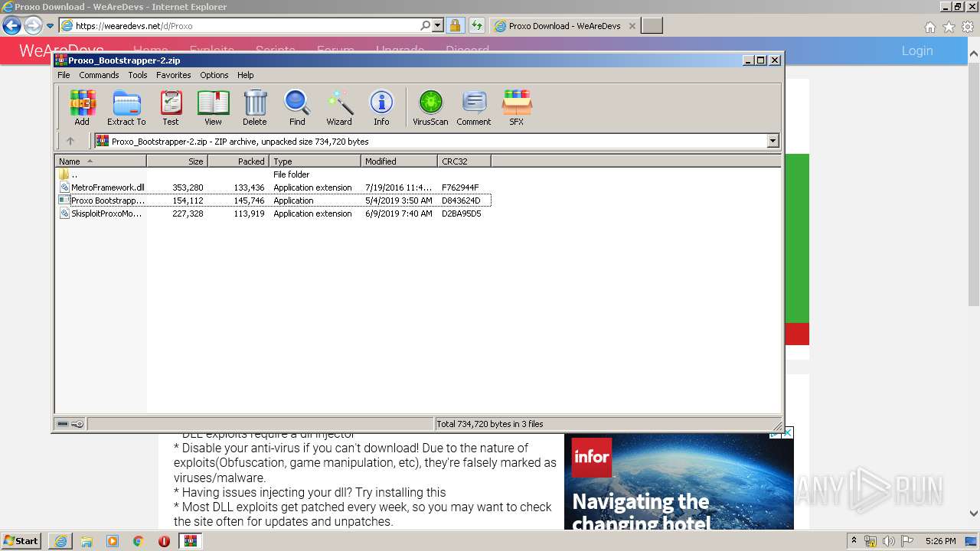Screen dimensions: 980x551
Task: Sort files by Type column
Action: [315, 161]
